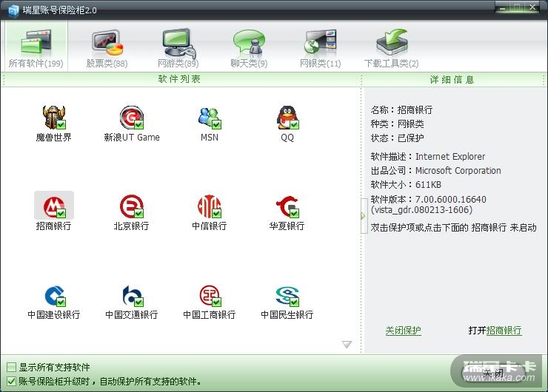Open 招商银行 via the launch link
Viewport: 548px width, 392px height.
pyautogui.click(x=504, y=330)
